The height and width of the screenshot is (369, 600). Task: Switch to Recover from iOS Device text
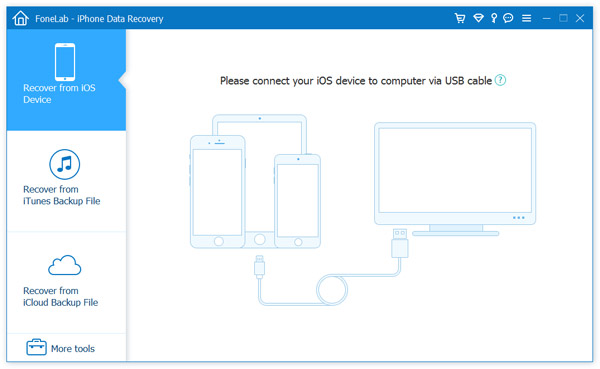click(59, 93)
